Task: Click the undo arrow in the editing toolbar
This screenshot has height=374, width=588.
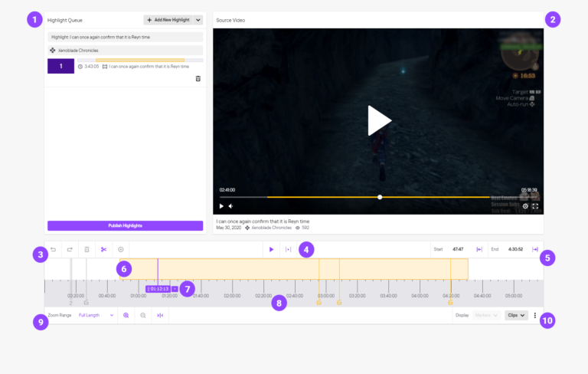Action: (x=54, y=250)
